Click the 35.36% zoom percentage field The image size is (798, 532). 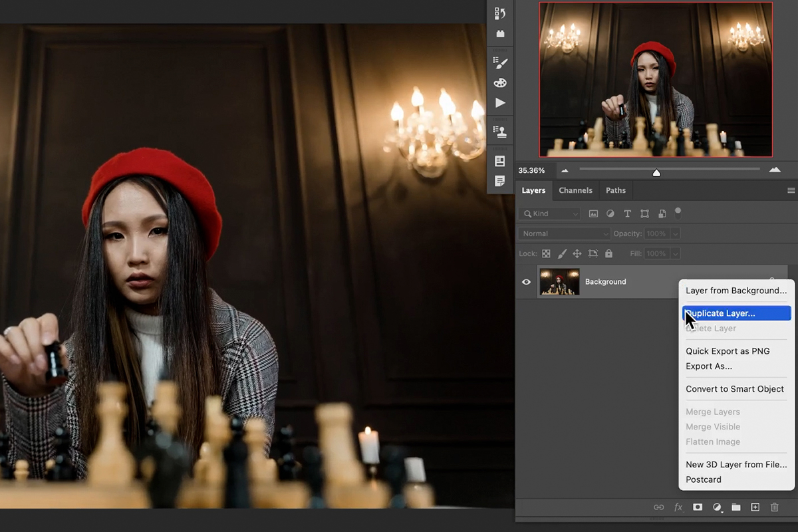coord(532,170)
